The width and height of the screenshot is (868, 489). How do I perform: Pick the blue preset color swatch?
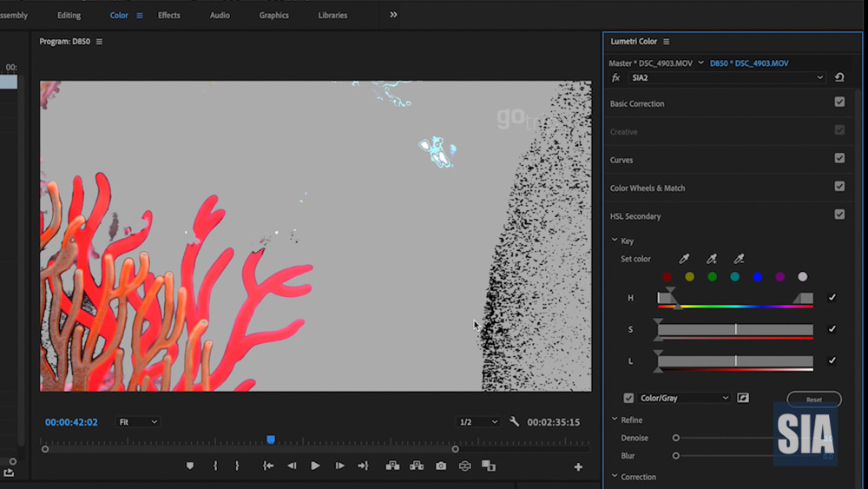click(757, 276)
